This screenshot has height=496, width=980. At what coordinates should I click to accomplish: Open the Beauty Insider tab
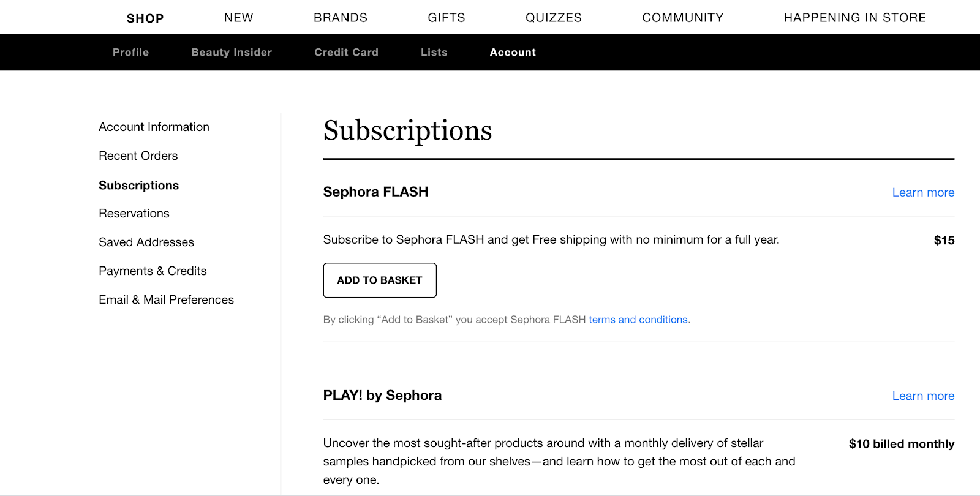tap(232, 53)
